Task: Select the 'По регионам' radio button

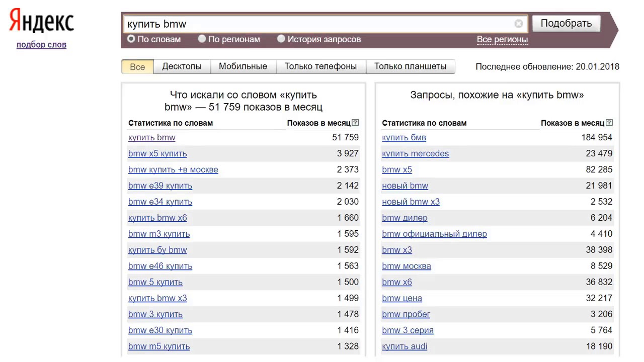Action: [202, 39]
